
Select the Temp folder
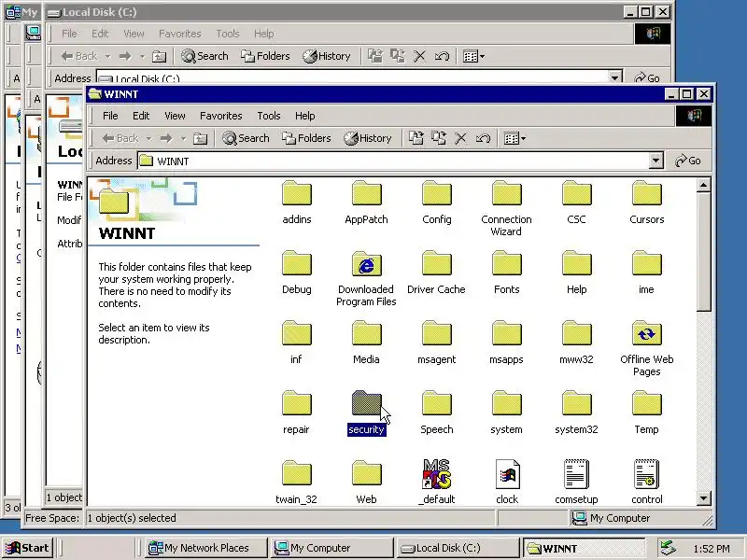646,413
